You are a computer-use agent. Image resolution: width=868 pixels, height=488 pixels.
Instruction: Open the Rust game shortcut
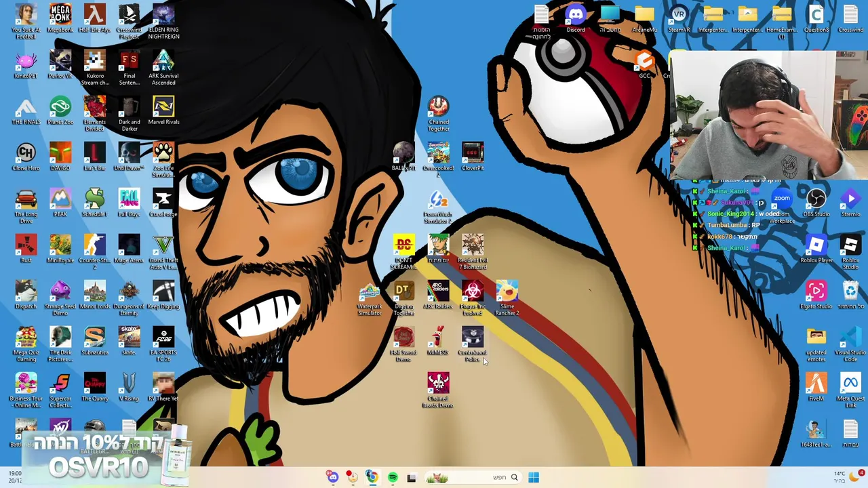coord(26,249)
